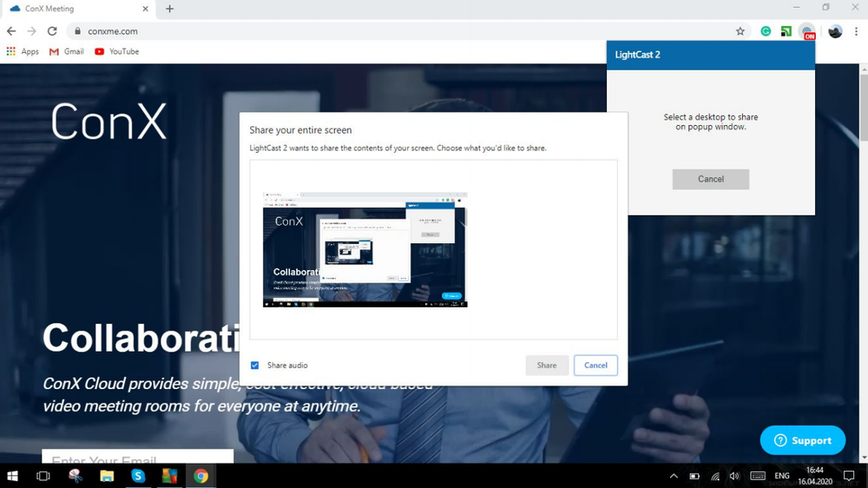Click the LightCast extension icon marked ON
The width and height of the screenshot is (868, 488).
click(807, 32)
